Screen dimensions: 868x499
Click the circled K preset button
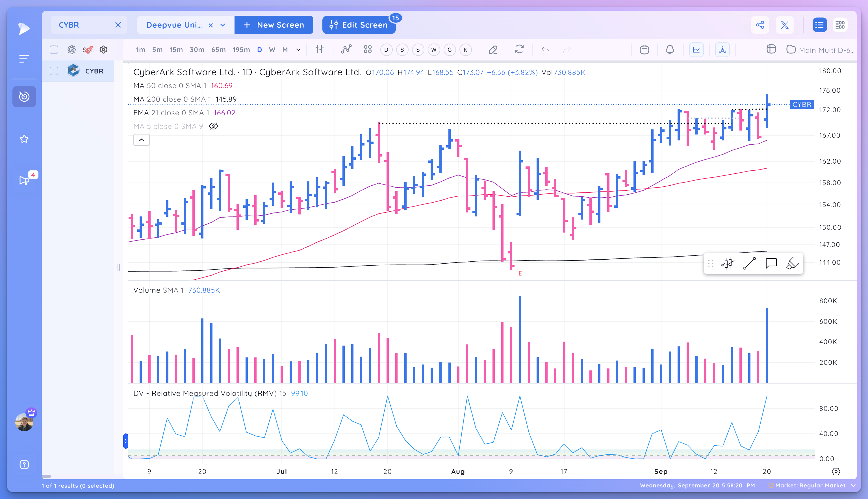(x=465, y=50)
